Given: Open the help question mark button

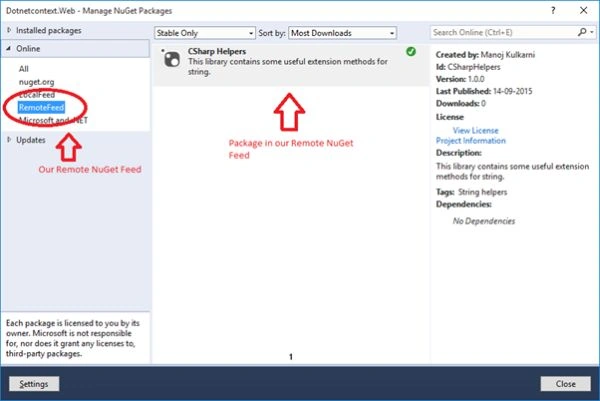Looking at the screenshot, I should [x=553, y=10].
